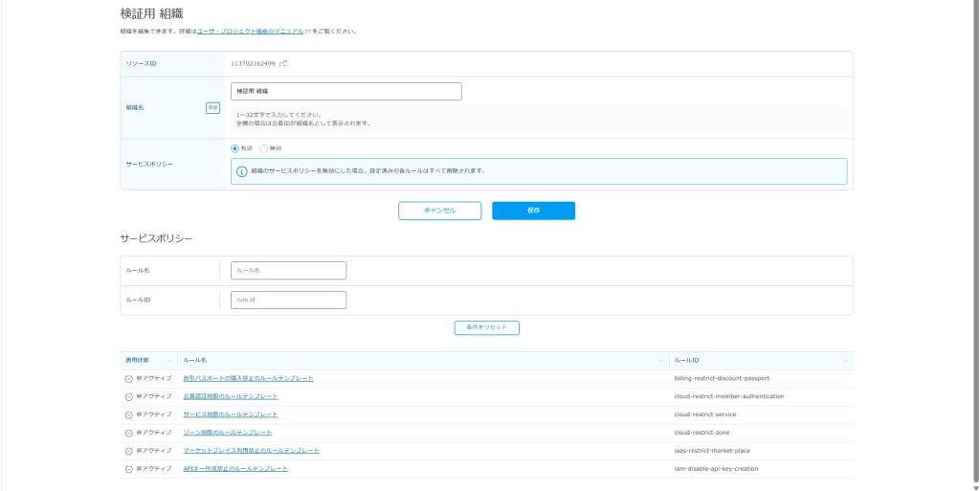Click the status icon for cloud-restrict-service row
The width and height of the screenshot is (980, 491).
[x=129, y=414]
